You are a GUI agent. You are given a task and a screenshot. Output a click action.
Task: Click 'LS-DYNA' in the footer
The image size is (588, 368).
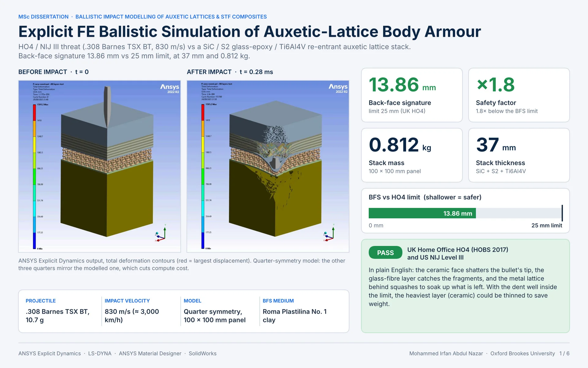pos(100,353)
